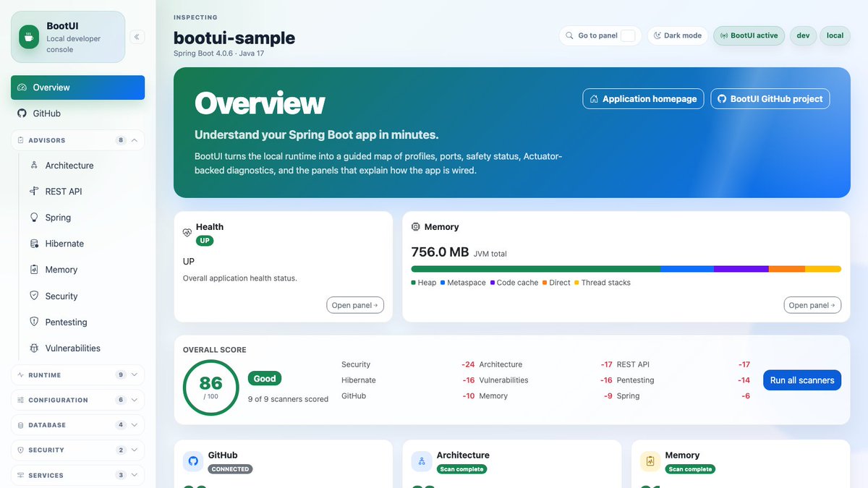868x488 pixels.
Task: Click the Runtime section pulse icon
Action: [x=20, y=375]
